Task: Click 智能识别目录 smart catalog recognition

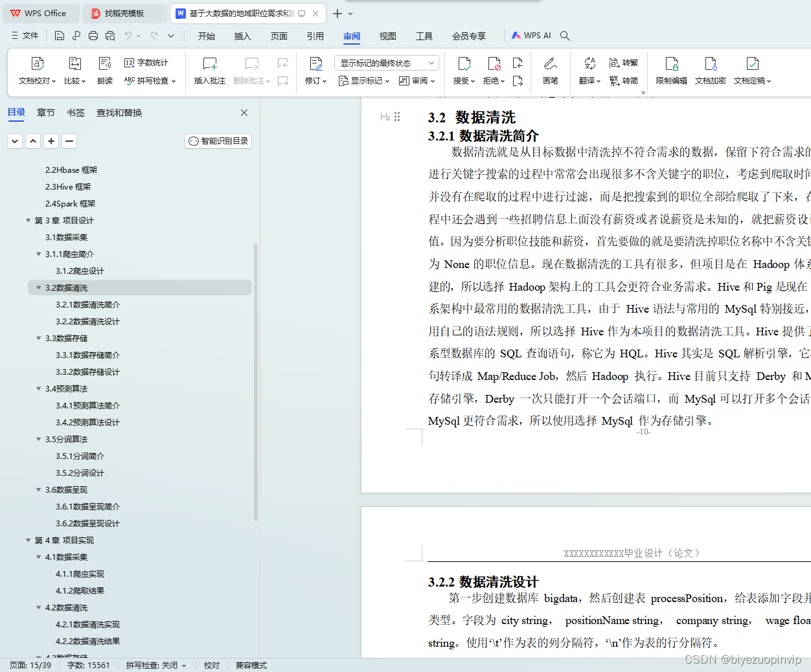Action: tap(218, 140)
